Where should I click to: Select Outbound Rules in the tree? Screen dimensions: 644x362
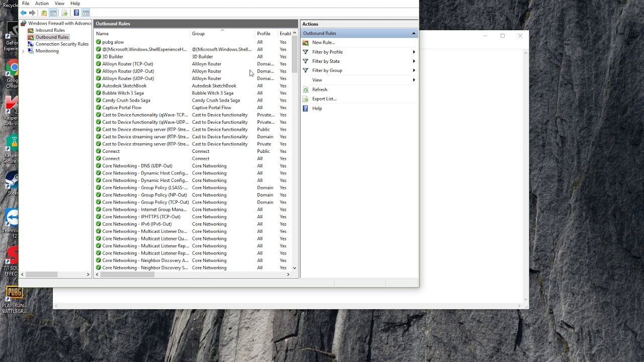click(x=52, y=37)
